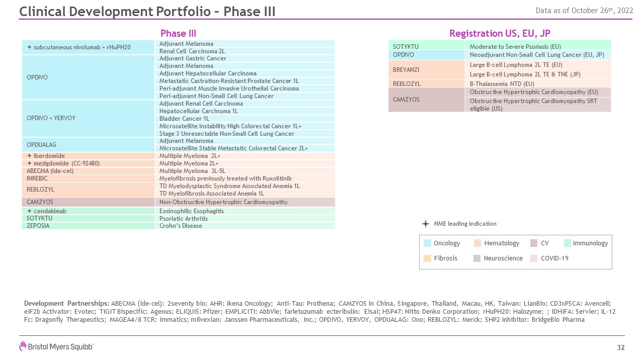Image resolution: width=644 pixels, height=362 pixels.
Task: Click the Phase III column heading
Action: coord(178,34)
